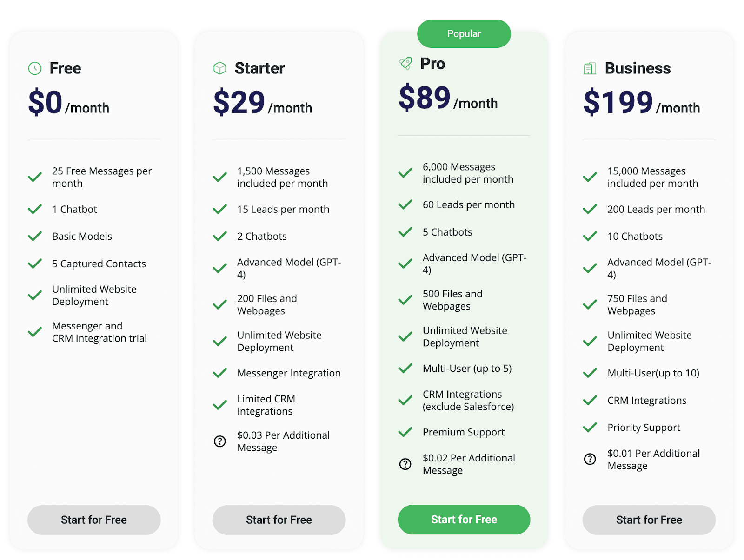
Task: Click the clock icon beside Free
Action: coord(35,68)
